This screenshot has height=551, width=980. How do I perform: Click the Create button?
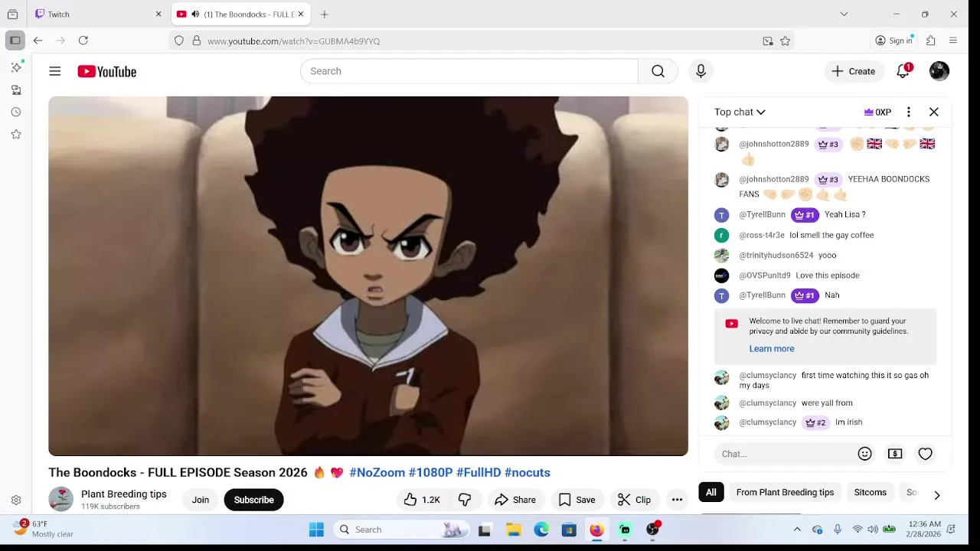tap(854, 71)
